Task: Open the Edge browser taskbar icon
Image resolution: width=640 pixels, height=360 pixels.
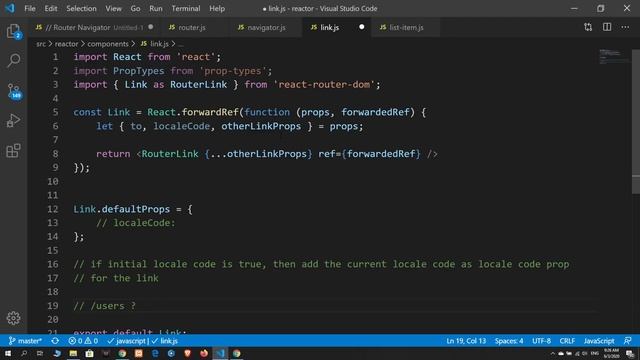Action: [155, 353]
